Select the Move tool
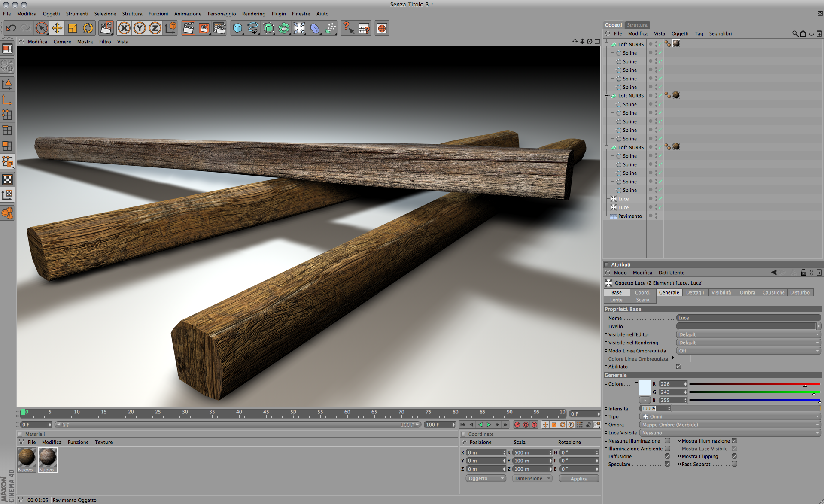This screenshot has width=824, height=504. tap(57, 28)
